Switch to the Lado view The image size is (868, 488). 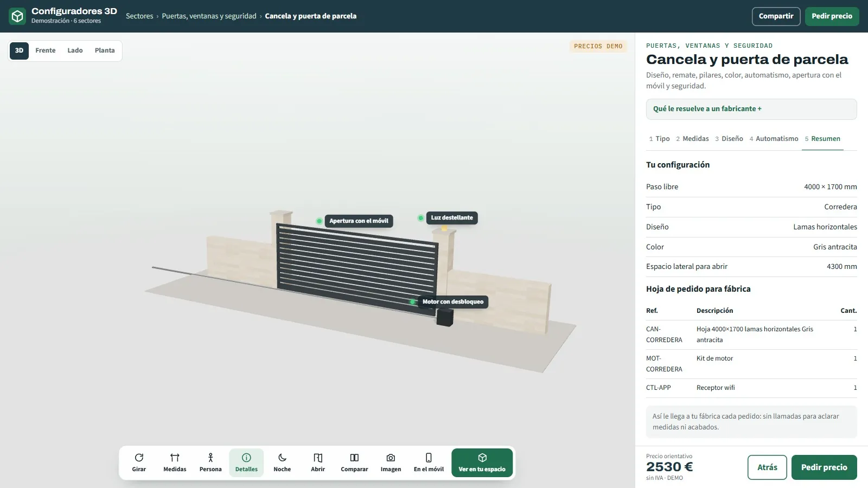pos(75,50)
